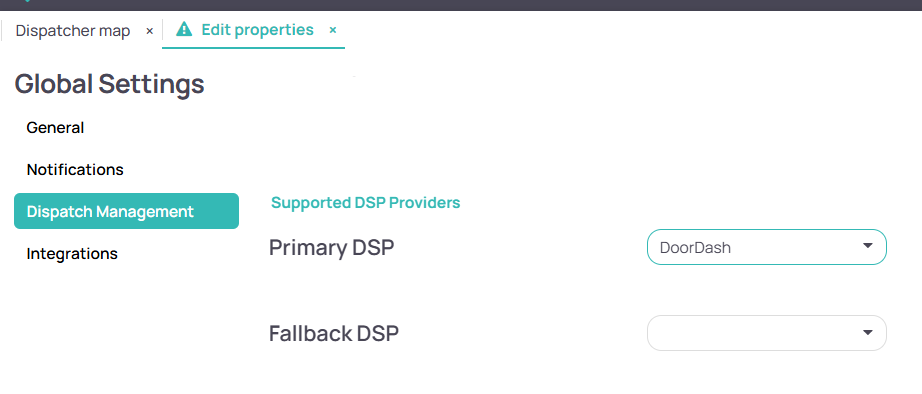Open the General settings section

tap(55, 128)
